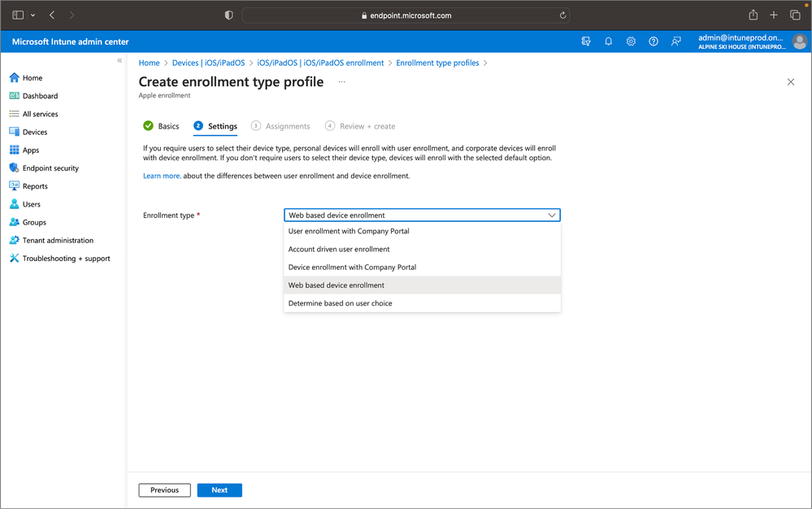Go to Home breadcrumb link

point(149,63)
